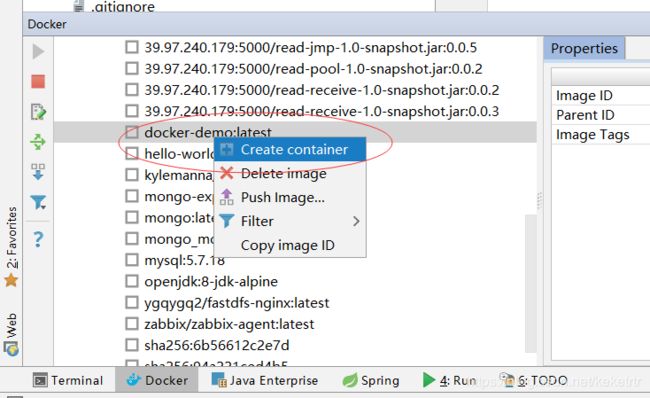
Task: Click the blue Help question mark icon
Action: click(38, 239)
